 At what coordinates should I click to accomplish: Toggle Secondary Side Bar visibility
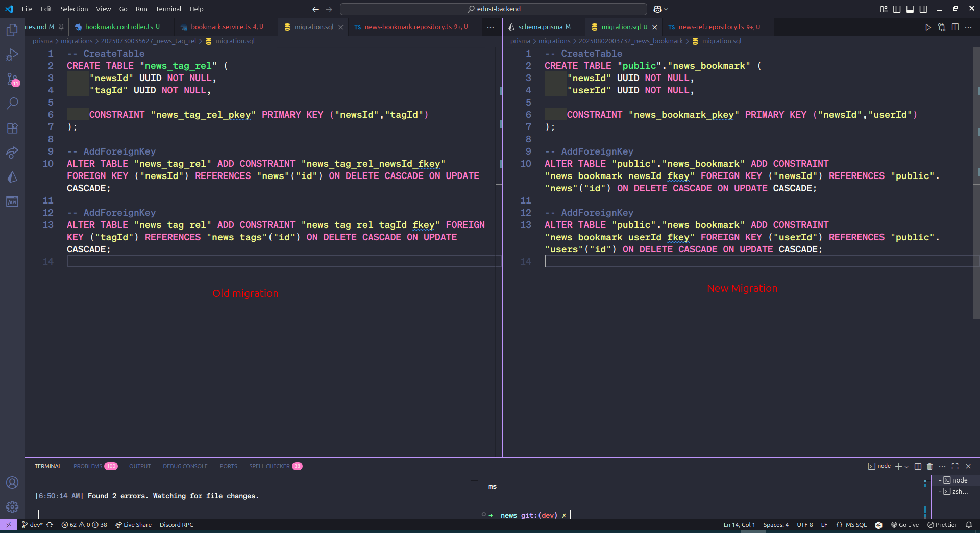pos(923,9)
